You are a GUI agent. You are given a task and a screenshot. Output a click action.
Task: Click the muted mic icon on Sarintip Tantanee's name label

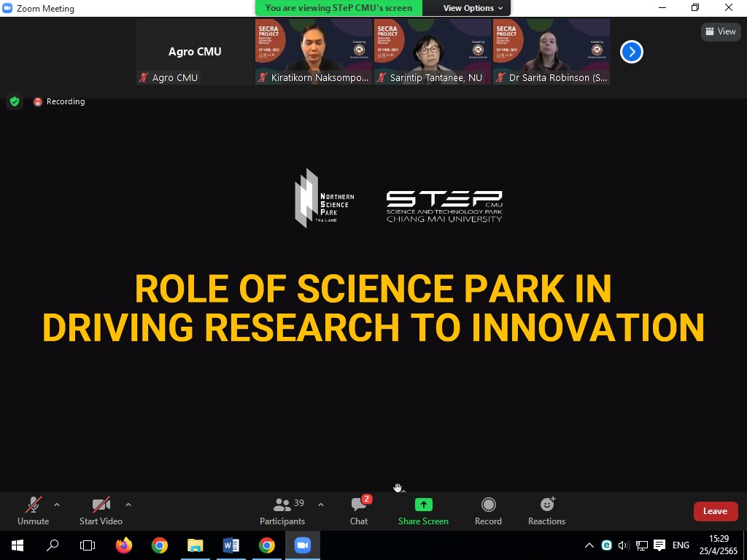[381, 77]
